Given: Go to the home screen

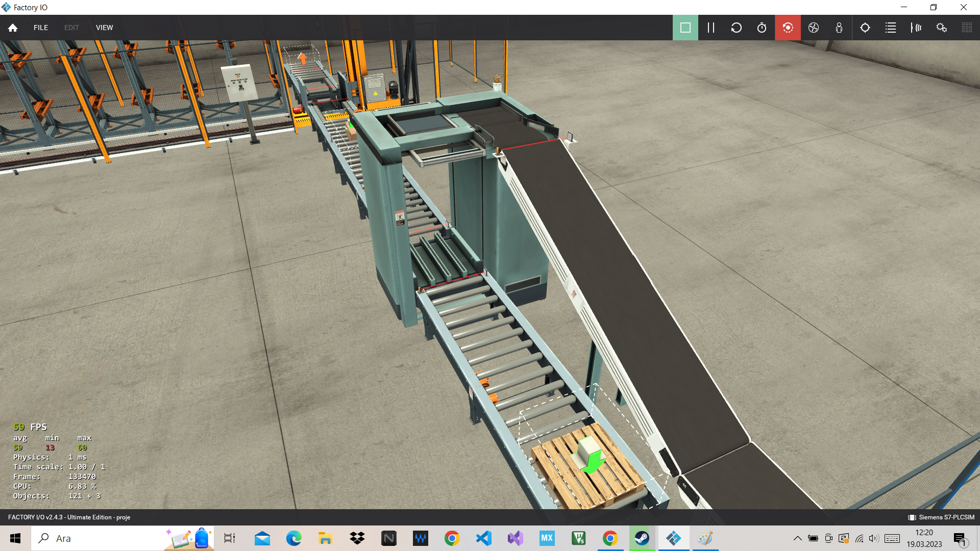Looking at the screenshot, I should 13,28.
